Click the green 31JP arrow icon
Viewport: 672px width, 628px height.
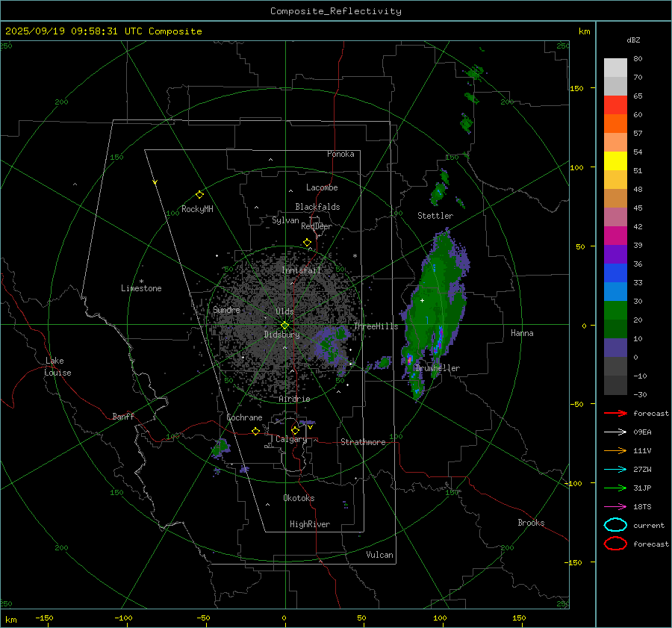click(x=615, y=488)
